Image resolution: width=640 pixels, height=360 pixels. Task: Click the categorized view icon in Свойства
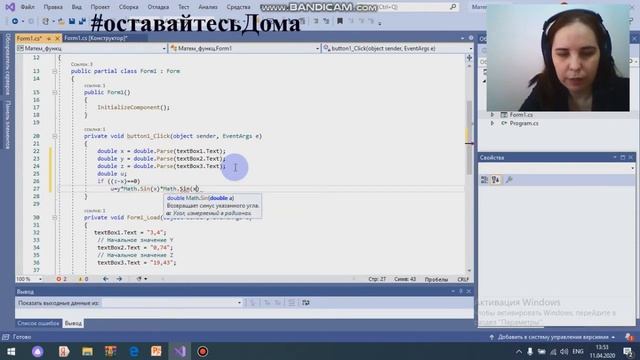coord(484,180)
